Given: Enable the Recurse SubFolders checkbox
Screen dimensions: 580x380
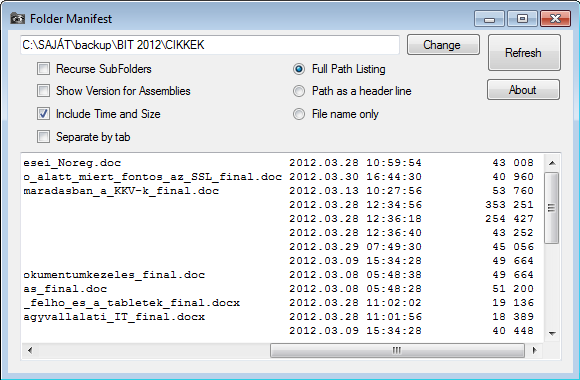Looking at the screenshot, I should (43, 69).
